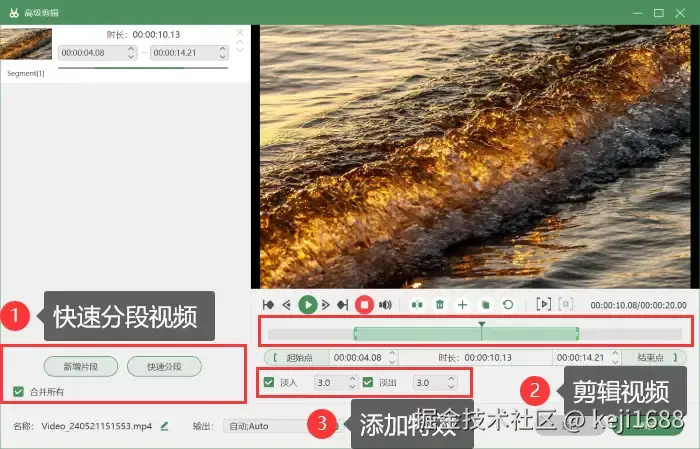
Task: Click the greyed stop-selection bracket icon
Action: (566, 304)
